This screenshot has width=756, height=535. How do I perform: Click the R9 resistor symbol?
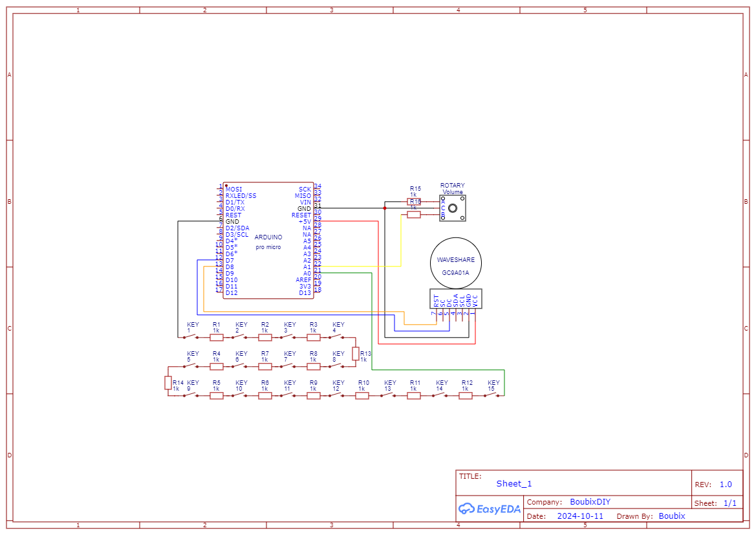(x=314, y=395)
